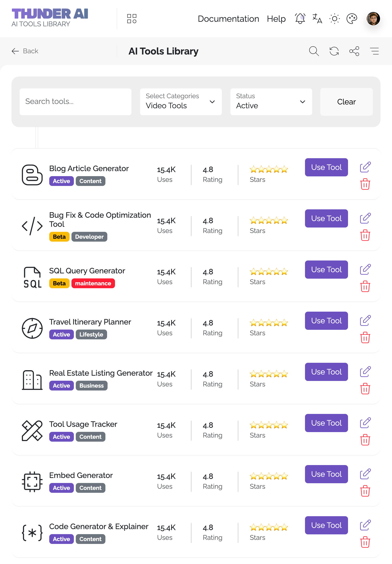This screenshot has width=392, height=564.
Task: Open the language translation icon
Action: coord(317,19)
